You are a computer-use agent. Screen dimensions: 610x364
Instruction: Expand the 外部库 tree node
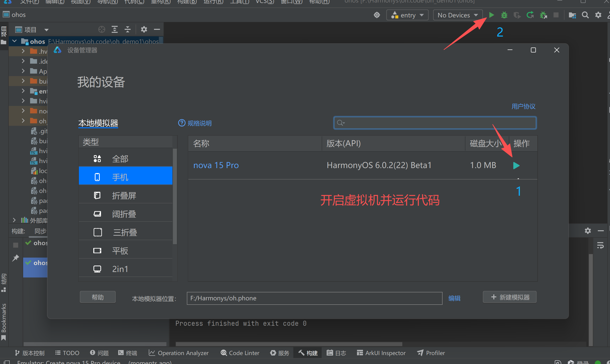pos(14,220)
